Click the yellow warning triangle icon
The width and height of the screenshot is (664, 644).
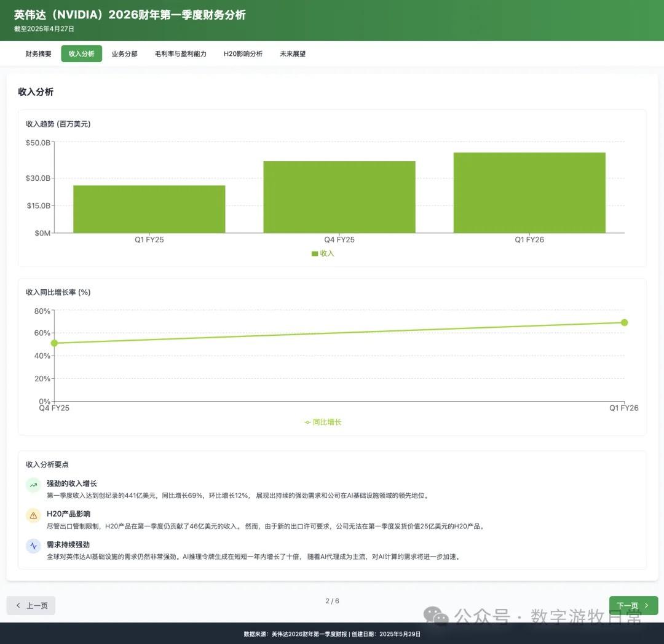tap(33, 515)
